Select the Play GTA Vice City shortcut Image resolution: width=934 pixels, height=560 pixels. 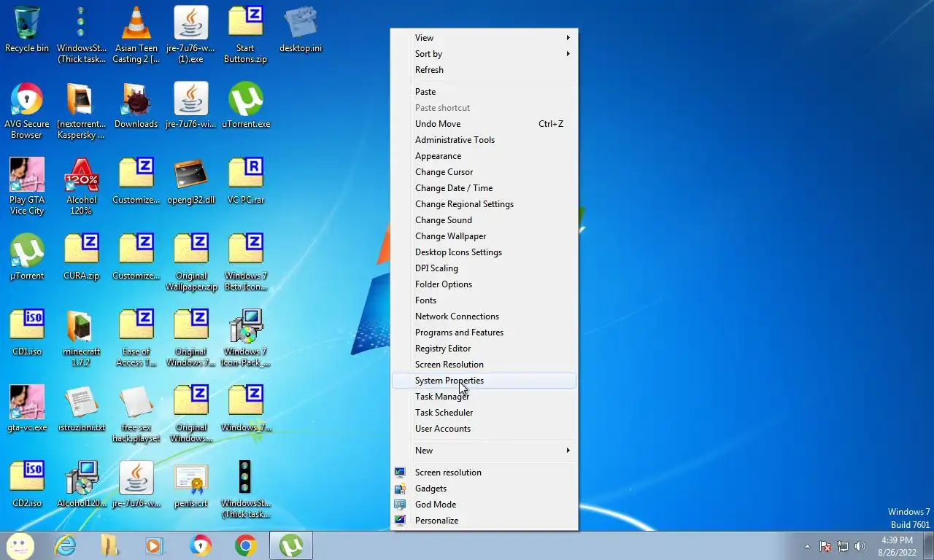(x=27, y=187)
